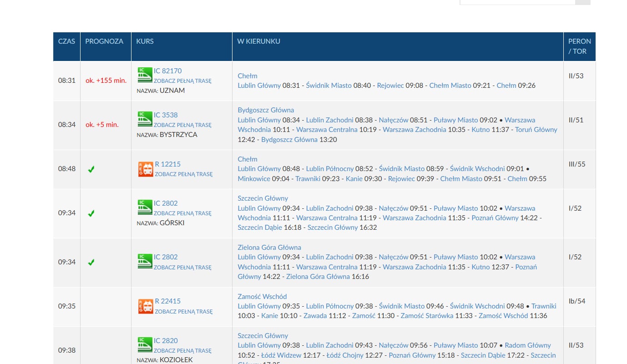The width and height of the screenshot is (627, 364).
Task: Click the IC train icon for IC 3538
Action: coord(145,119)
